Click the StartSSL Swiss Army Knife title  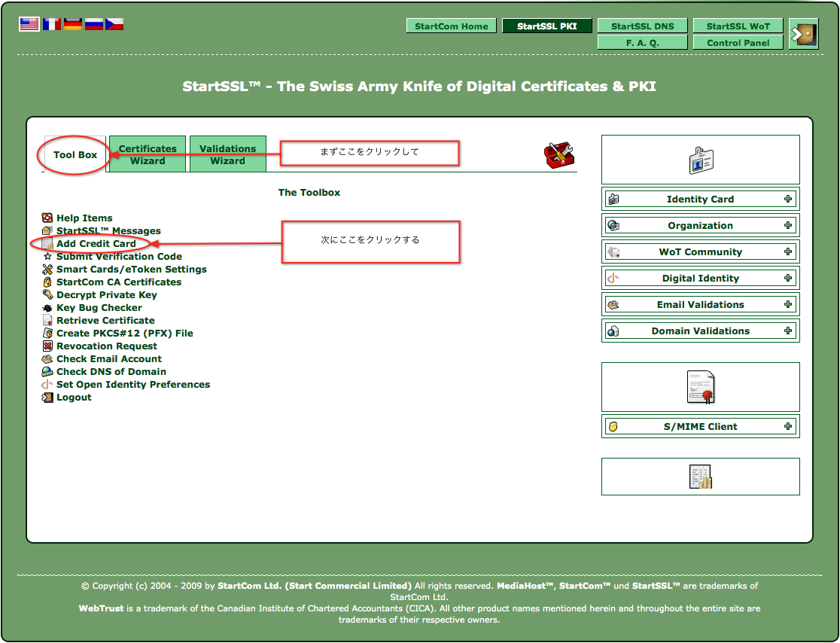(419, 87)
